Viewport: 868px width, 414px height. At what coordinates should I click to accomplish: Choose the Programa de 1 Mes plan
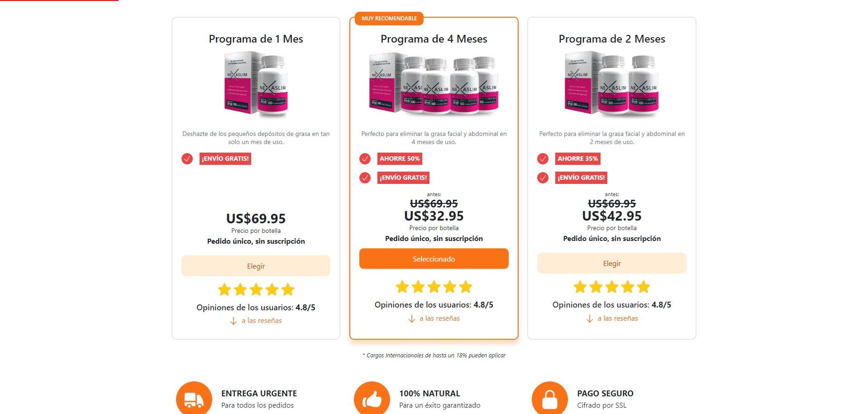tap(256, 266)
